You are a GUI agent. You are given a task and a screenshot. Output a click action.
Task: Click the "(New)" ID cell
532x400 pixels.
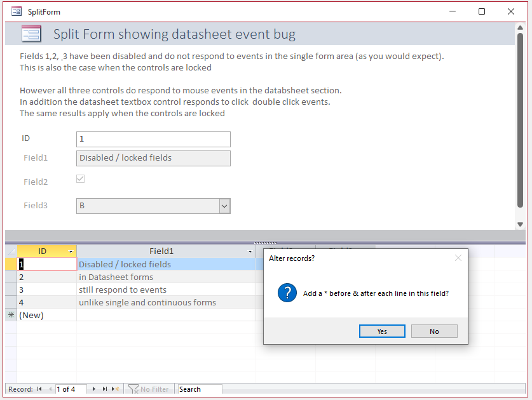47,315
